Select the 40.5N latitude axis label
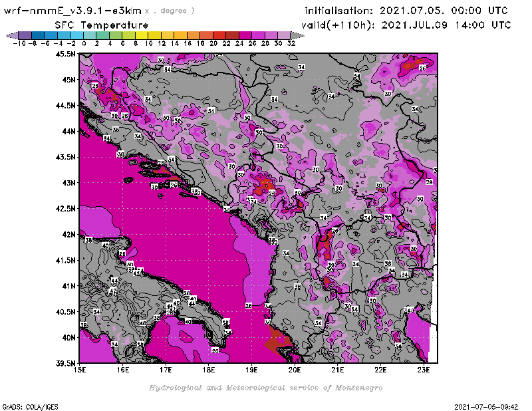532x411 pixels. tap(65, 312)
